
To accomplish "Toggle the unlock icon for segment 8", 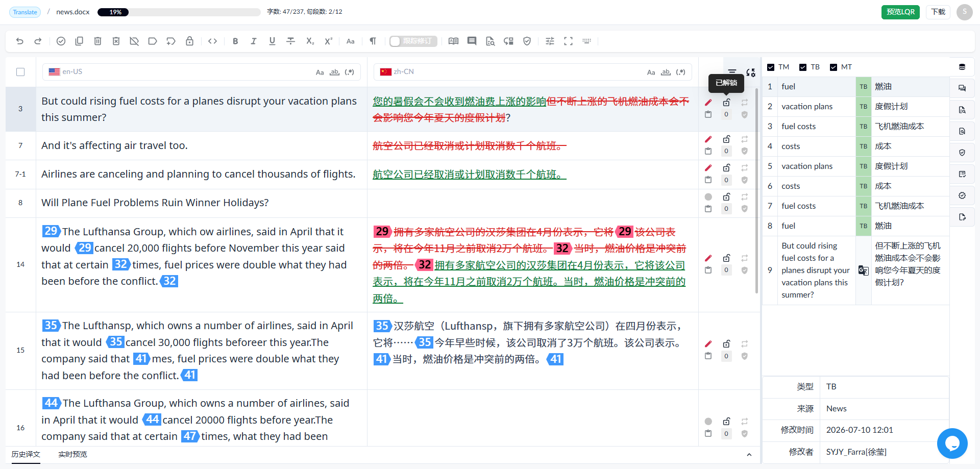I will pos(726,196).
